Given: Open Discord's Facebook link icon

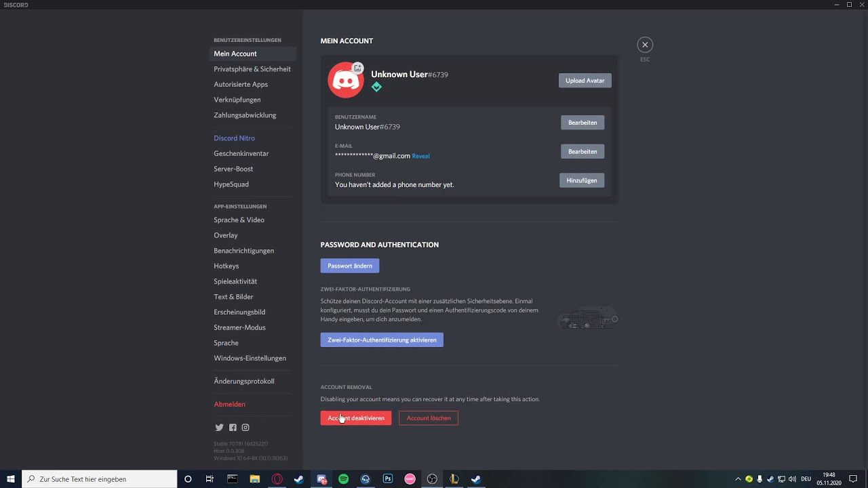Looking at the screenshot, I should [233, 428].
